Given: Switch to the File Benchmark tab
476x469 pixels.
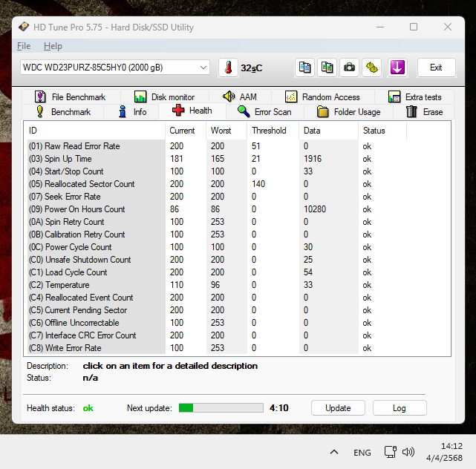Looking at the screenshot, I should pos(71,96).
